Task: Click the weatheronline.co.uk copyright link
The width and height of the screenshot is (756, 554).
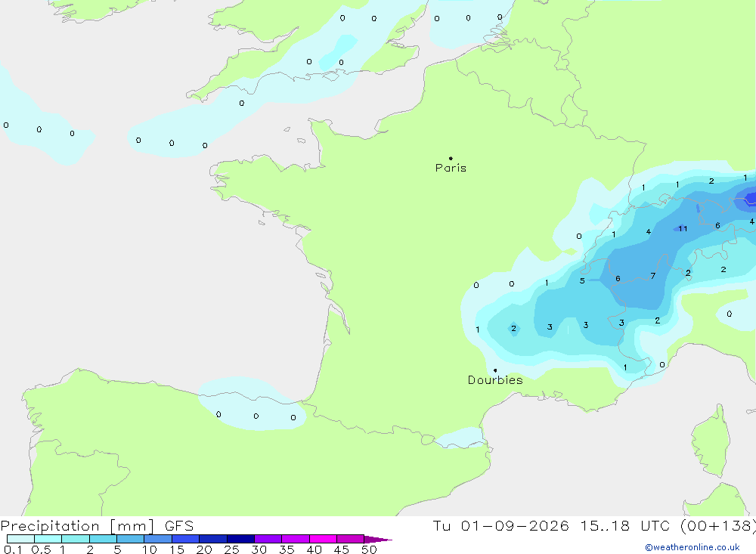Action: click(x=692, y=547)
